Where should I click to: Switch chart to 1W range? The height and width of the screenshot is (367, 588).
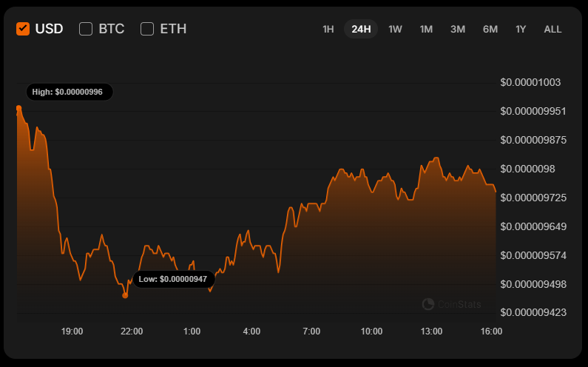click(x=395, y=30)
